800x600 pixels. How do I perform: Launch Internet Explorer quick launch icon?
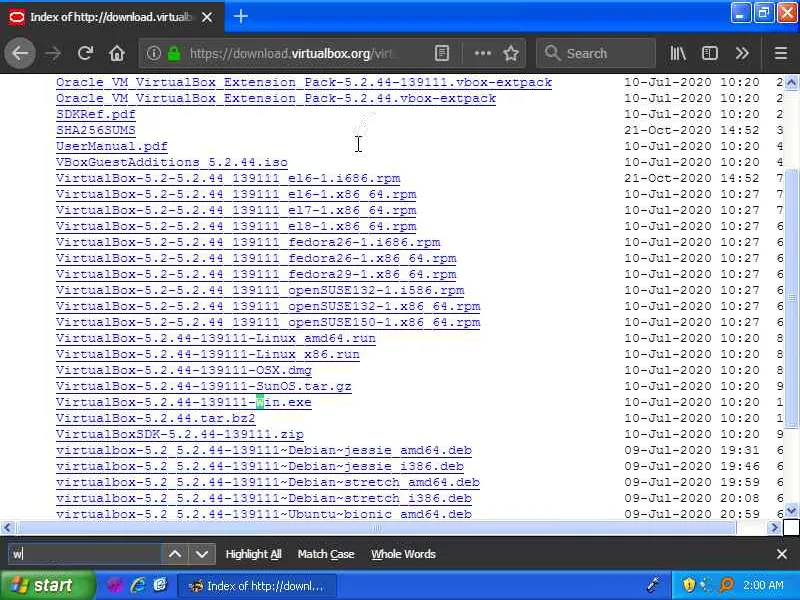(x=138, y=585)
